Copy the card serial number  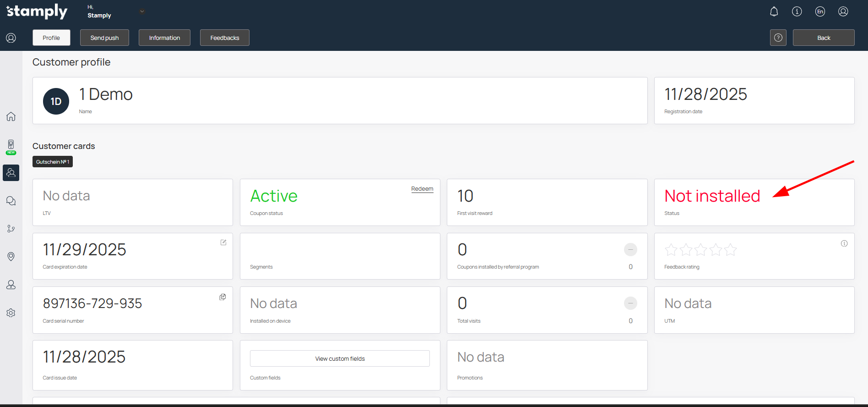(x=222, y=297)
